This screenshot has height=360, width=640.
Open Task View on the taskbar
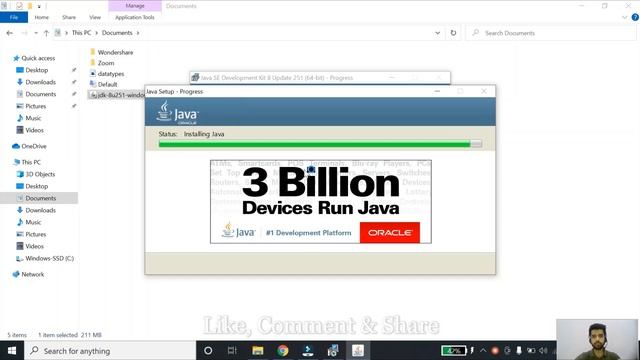click(232, 351)
